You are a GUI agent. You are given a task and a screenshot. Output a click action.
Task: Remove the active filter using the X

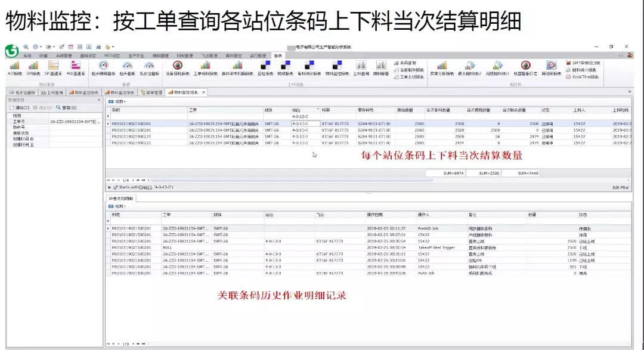pyautogui.click(x=109, y=187)
